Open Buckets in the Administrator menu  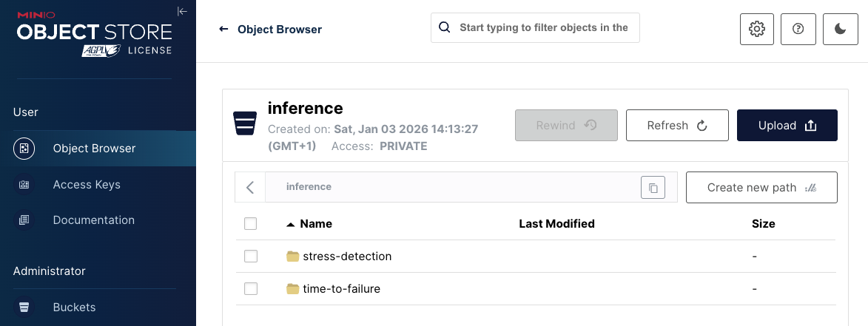pyautogui.click(x=74, y=308)
